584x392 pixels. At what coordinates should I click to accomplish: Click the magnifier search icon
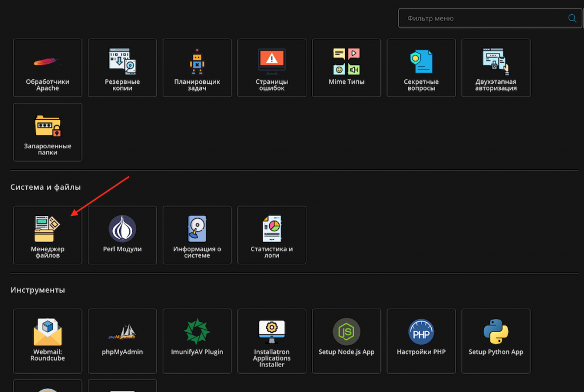tap(572, 18)
